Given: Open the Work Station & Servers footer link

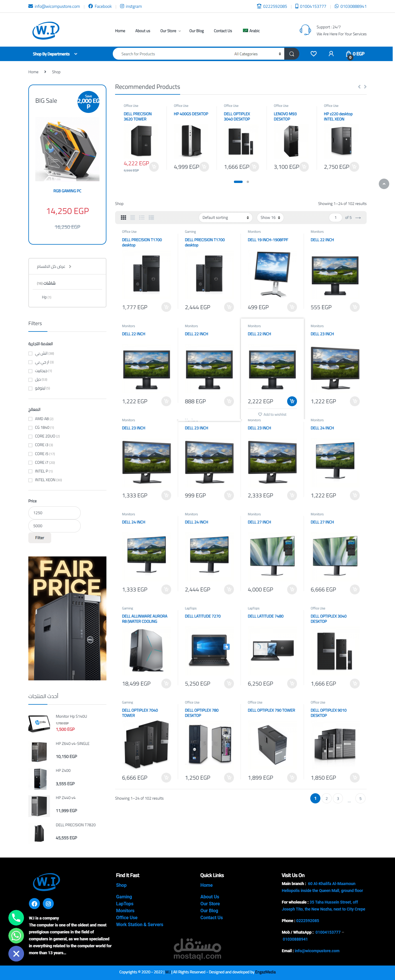Looking at the screenshot, I should click(x=139, y=924).
